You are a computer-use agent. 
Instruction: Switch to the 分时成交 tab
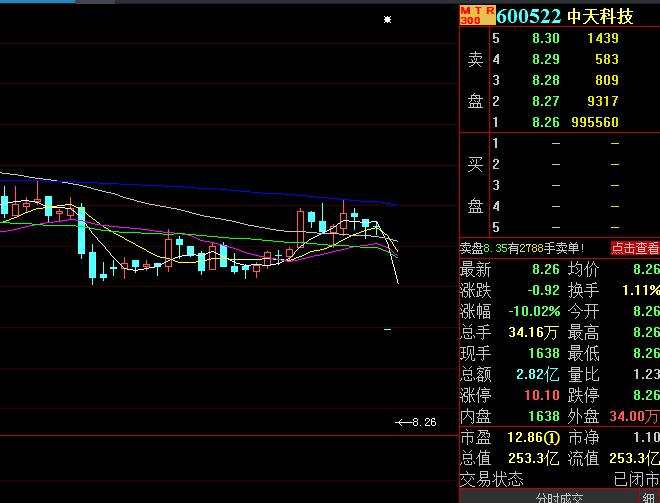(x=559, y=498)
